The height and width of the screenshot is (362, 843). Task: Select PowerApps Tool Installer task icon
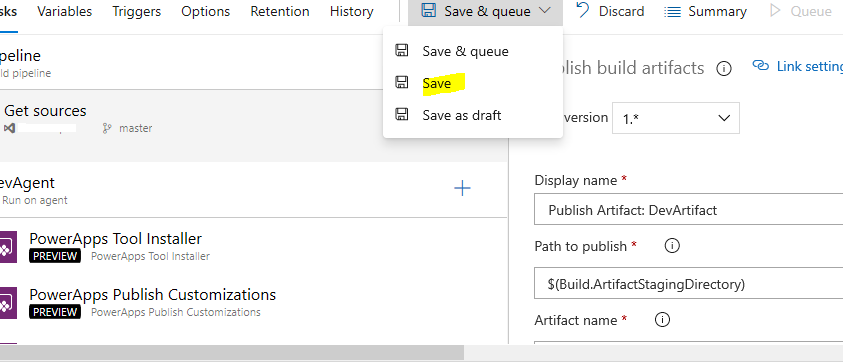tap(8, 247)
